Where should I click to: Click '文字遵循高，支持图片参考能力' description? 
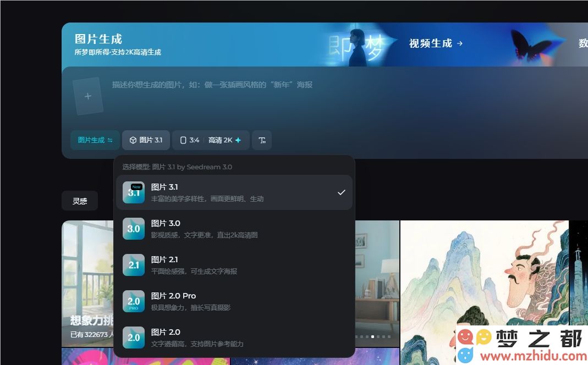(x=197, y=344)
